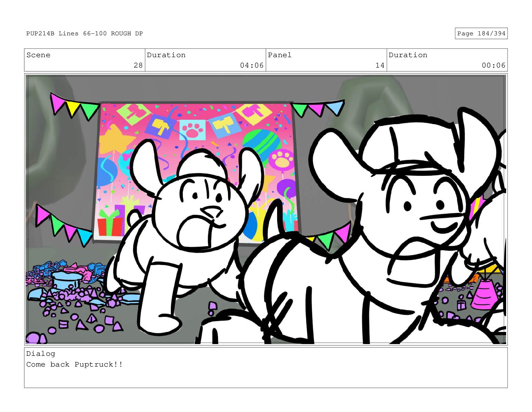This screenshot has height=412, width=532.
Task: Click the dialog line 'Come back Puptruck!!'
Action: click(75, 365)
